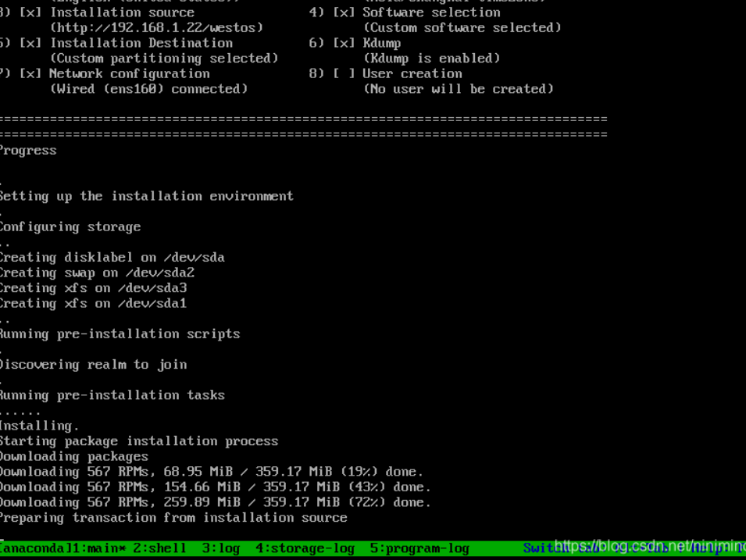This screenshot has height=560, width=746.
Task: Click '(Custom partitioning selected)' text
Action: coord(164,59)
